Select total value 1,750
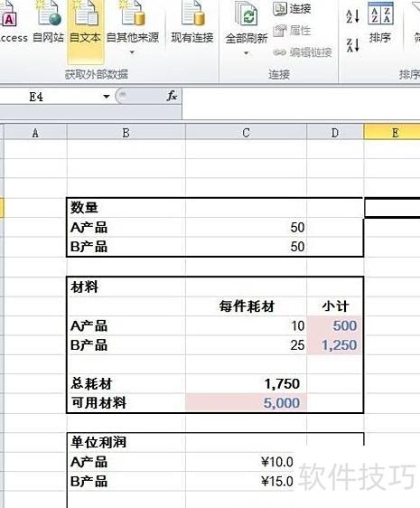 [x=246, y=384]
